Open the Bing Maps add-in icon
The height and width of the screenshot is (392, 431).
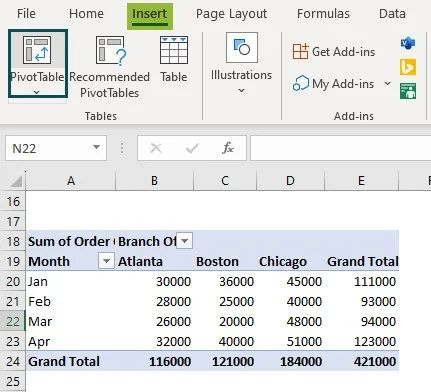pos(408,67)
